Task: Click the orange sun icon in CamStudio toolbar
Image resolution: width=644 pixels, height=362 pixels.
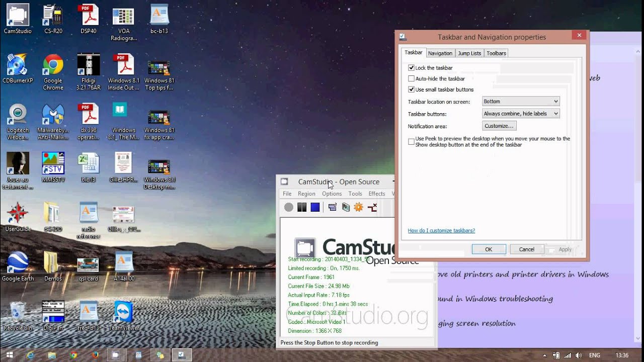Action: [358, 207]
